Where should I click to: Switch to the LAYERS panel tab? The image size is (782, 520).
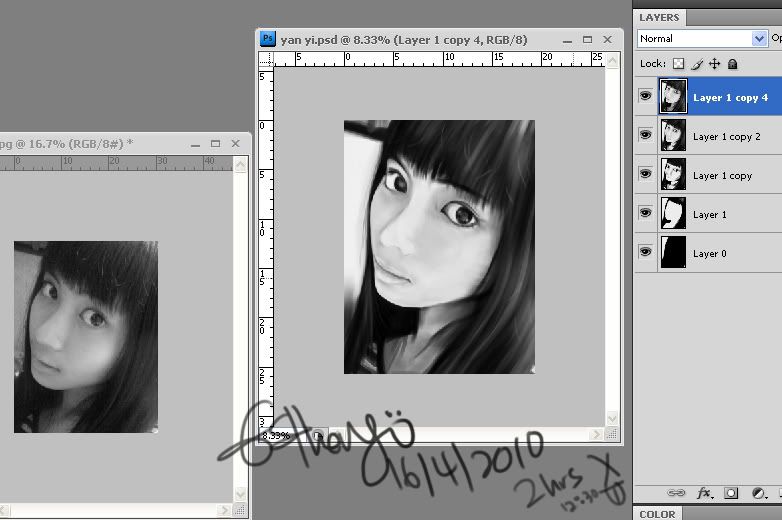[659, 17]
